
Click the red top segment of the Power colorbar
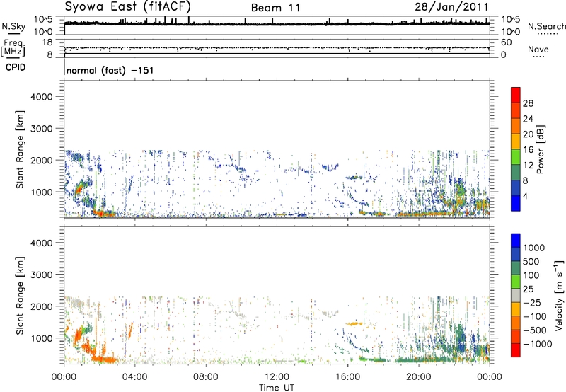click(x=516, y=95)
